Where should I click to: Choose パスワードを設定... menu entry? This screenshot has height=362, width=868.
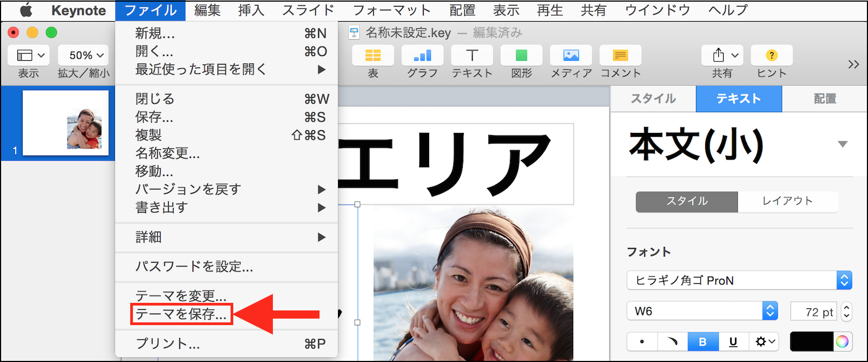click(x=194, y=266)
